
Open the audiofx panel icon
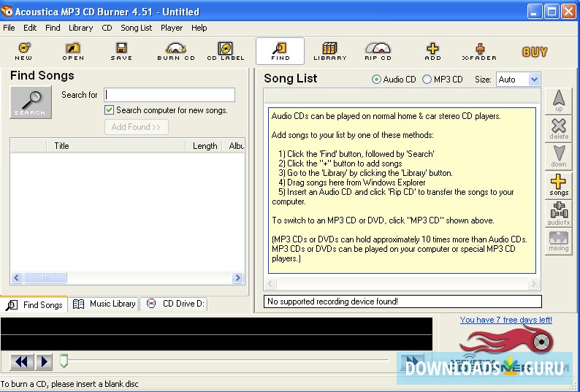559,213
